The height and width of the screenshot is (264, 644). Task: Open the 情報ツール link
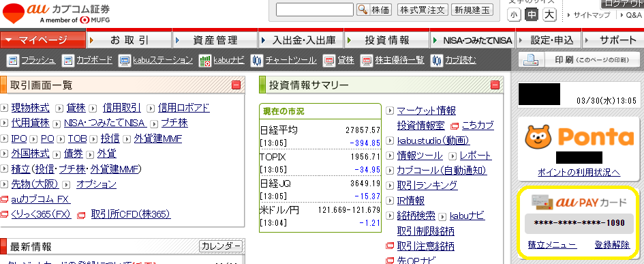[420, 156]
